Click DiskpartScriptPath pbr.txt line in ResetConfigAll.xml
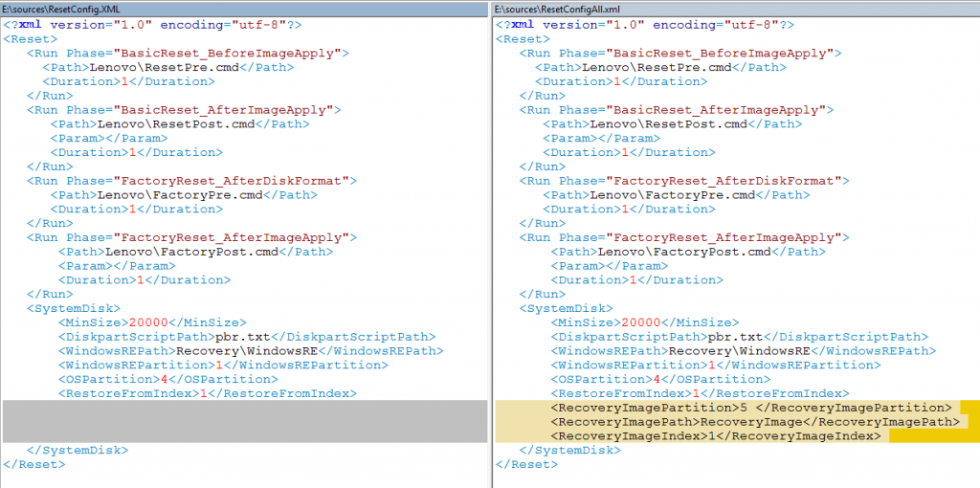Screen dimensions: 980x488 [x=740, y=337]
